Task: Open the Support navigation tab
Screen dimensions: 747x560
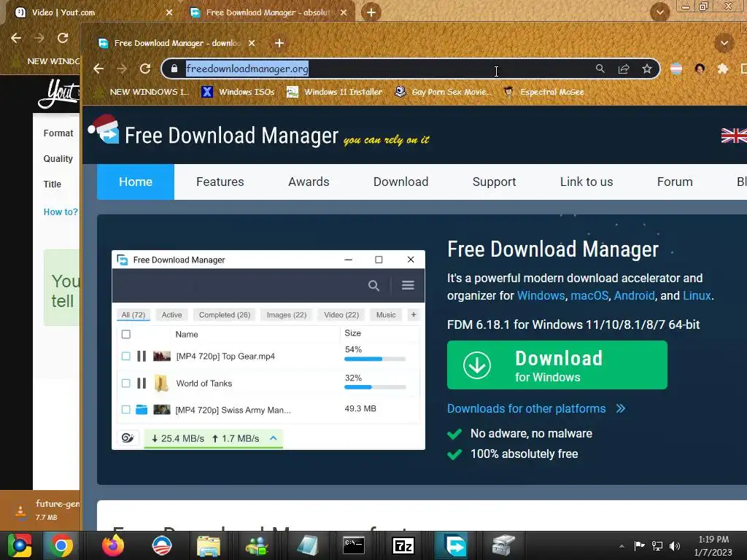Action: 494,182
